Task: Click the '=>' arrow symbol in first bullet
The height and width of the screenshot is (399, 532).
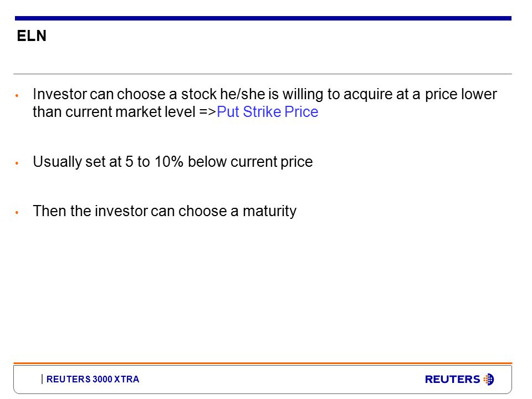Action: coord(208,111)
